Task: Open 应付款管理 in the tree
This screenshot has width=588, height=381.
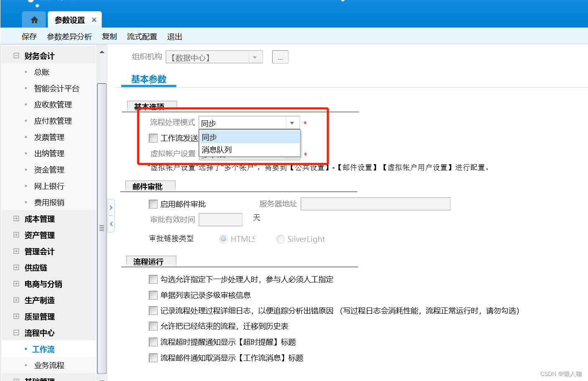Action: point(53,121)
